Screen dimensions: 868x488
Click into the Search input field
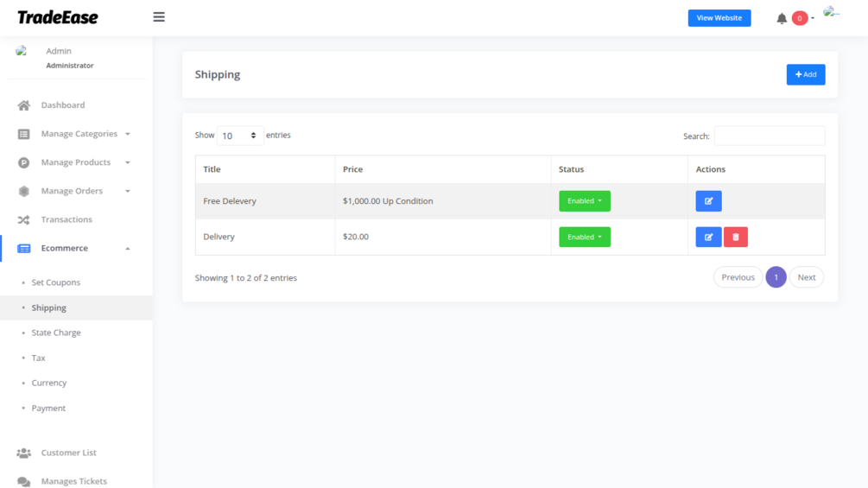click(769, 136)
